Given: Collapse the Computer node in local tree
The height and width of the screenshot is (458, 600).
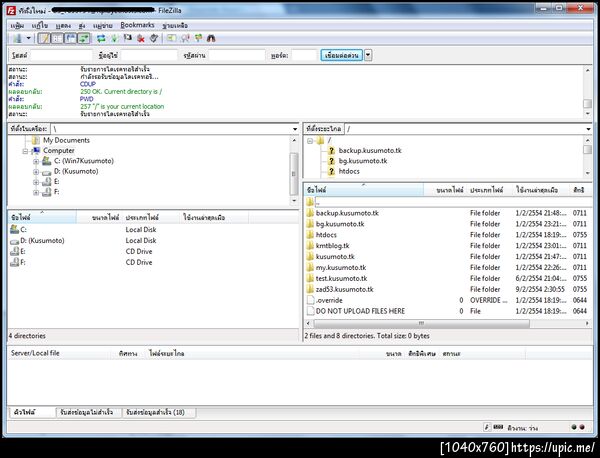Looking at the screenshot, I should pos(25,151).
